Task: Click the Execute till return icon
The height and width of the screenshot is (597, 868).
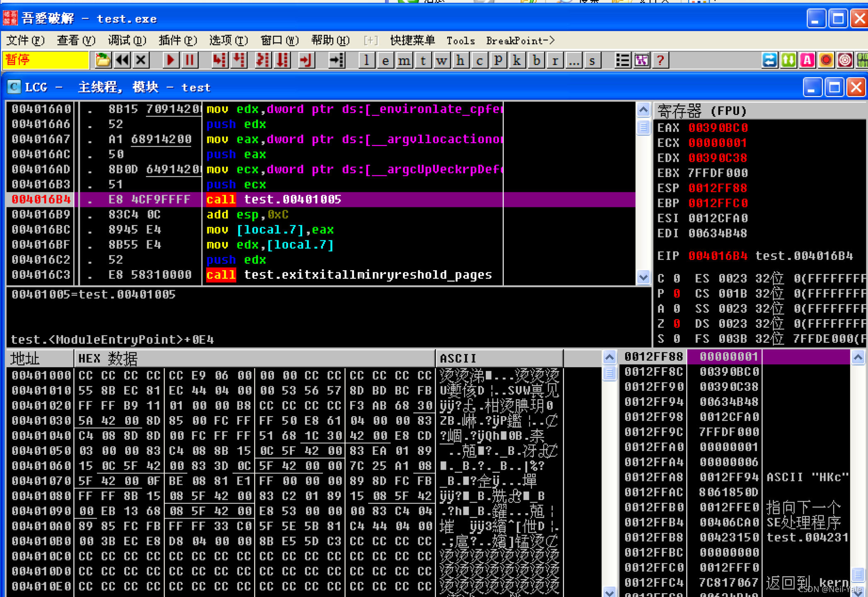Action: pyautogui.click(x=306, y=61)
